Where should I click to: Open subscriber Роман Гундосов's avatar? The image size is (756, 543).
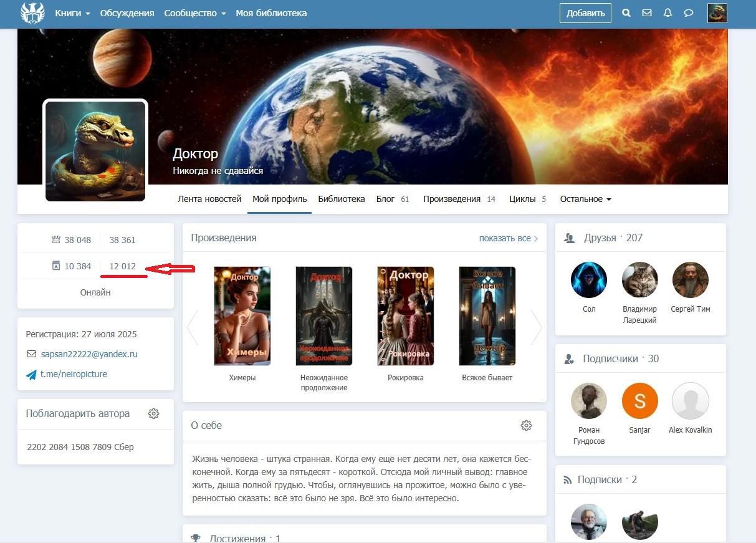click(589, 401)
